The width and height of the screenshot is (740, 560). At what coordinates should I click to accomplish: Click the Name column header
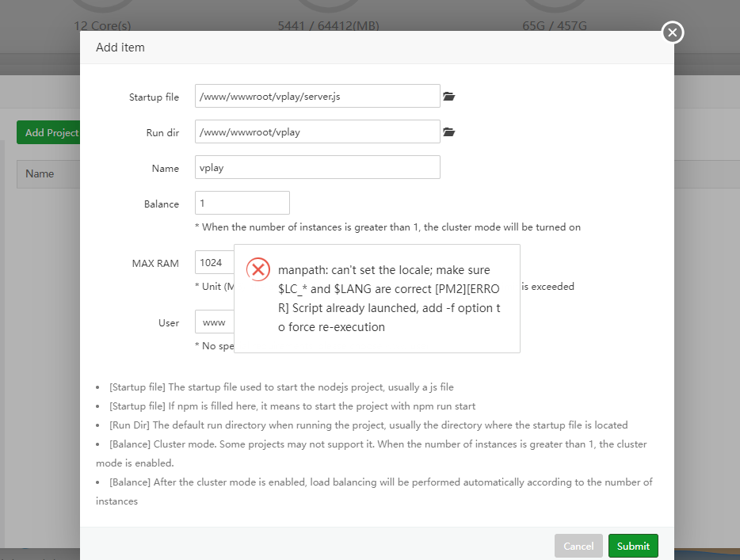pos(40,173)
